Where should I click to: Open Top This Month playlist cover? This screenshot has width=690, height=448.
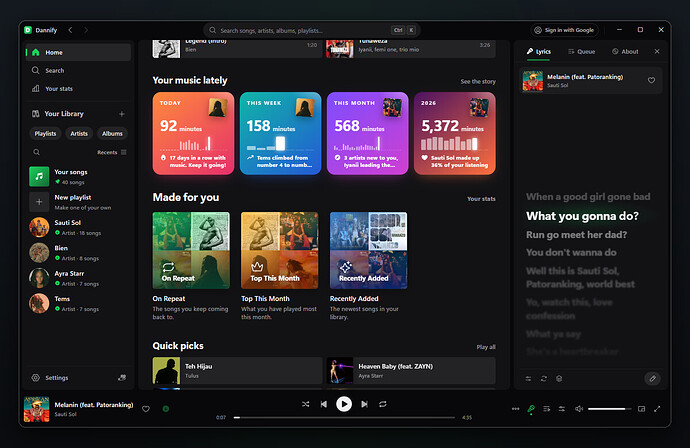pos(279,250)
